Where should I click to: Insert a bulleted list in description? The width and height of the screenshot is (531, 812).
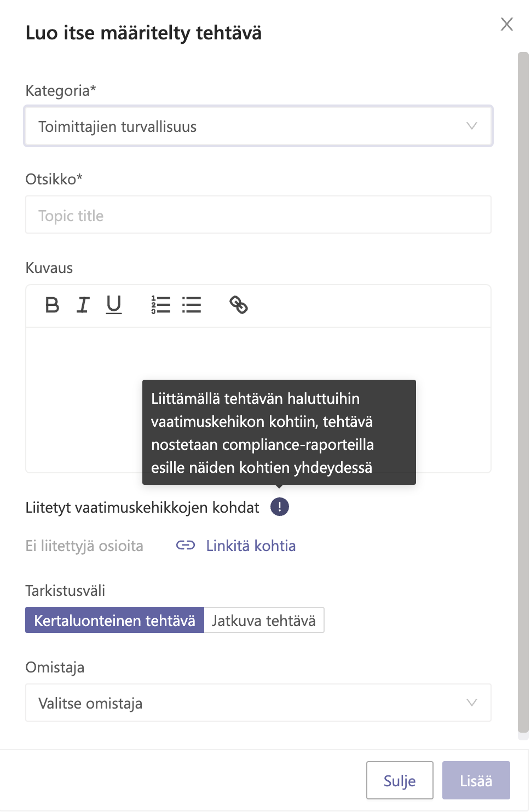[192, 305]
